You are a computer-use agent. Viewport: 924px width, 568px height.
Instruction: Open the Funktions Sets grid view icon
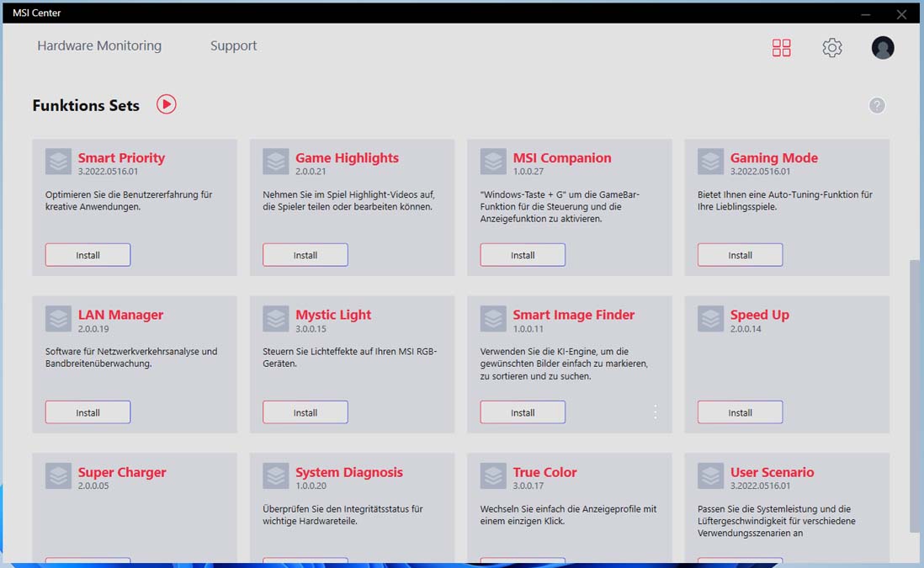pos(782,48)
